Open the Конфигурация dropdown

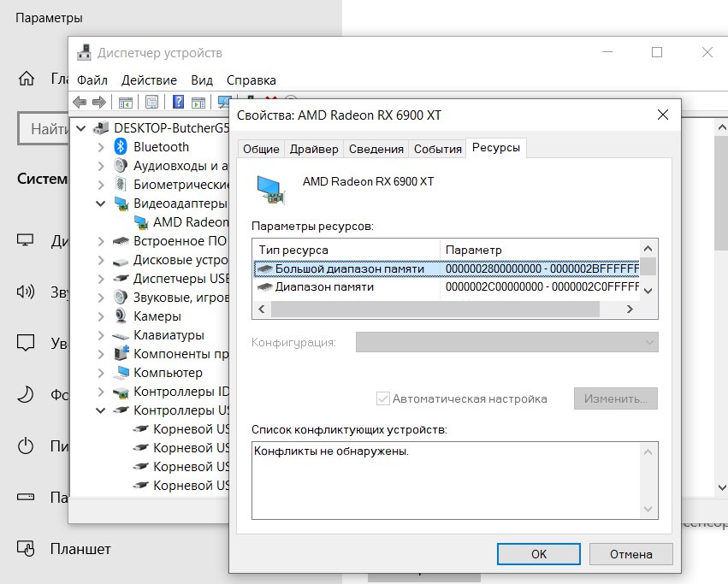coord(507,342)
